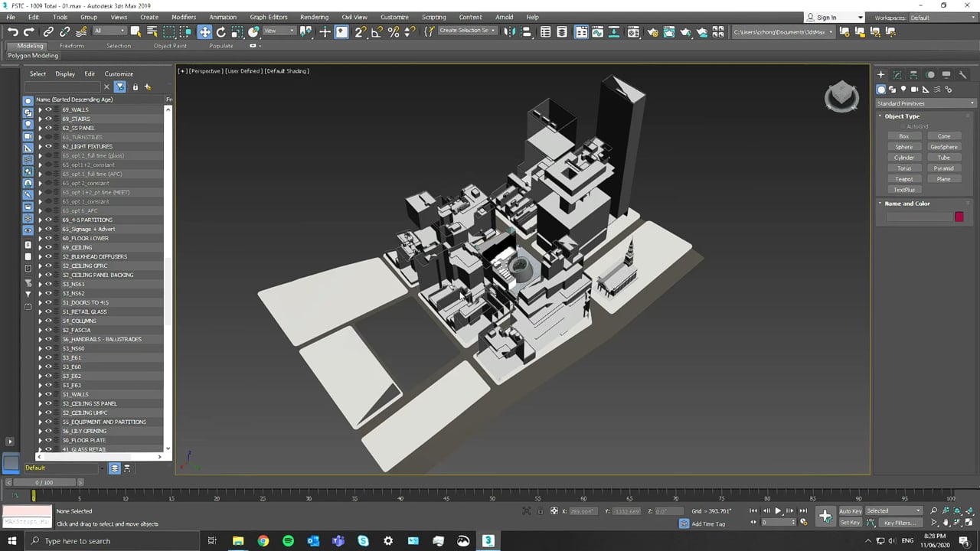980x551 pixels.
Task: Open the Workspaces Default dropdown
Action: pyautogui.click(x=942, y=18)
